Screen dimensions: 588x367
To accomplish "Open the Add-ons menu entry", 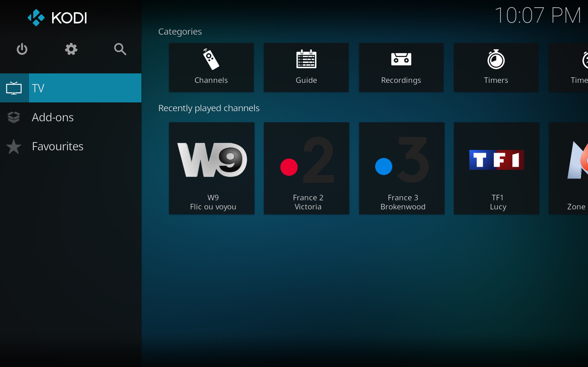I will (53, 117).
